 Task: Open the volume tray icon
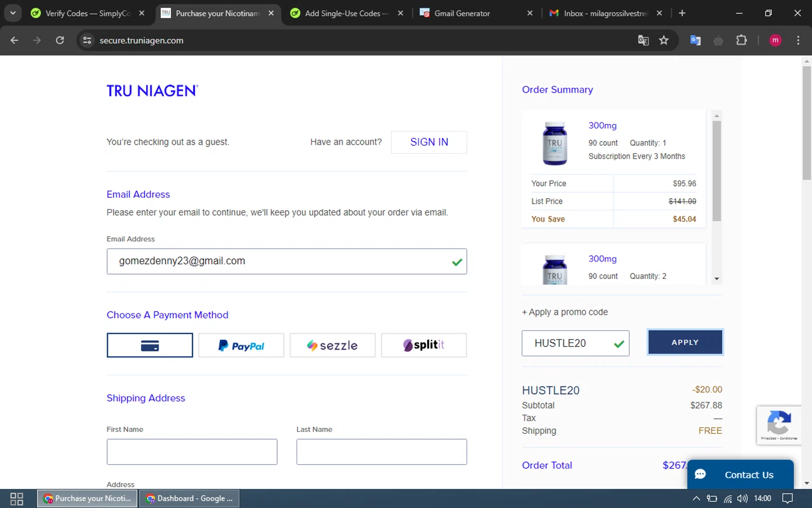pos(742,498)
